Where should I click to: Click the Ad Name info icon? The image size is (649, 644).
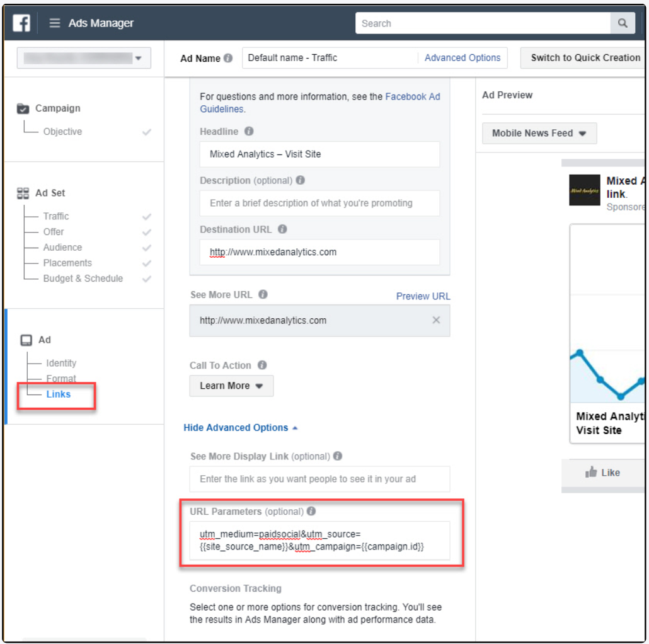tap(228, 58)
